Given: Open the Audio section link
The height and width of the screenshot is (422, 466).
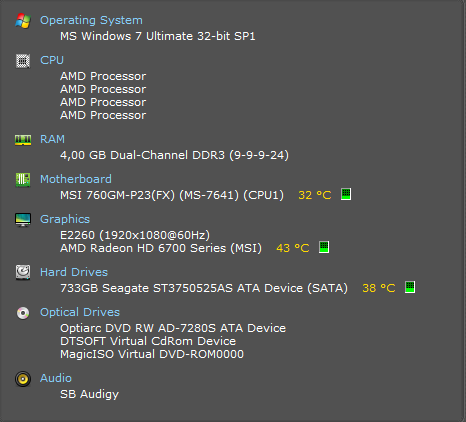Looking at the screenshot, I should (x=56, y=378).
